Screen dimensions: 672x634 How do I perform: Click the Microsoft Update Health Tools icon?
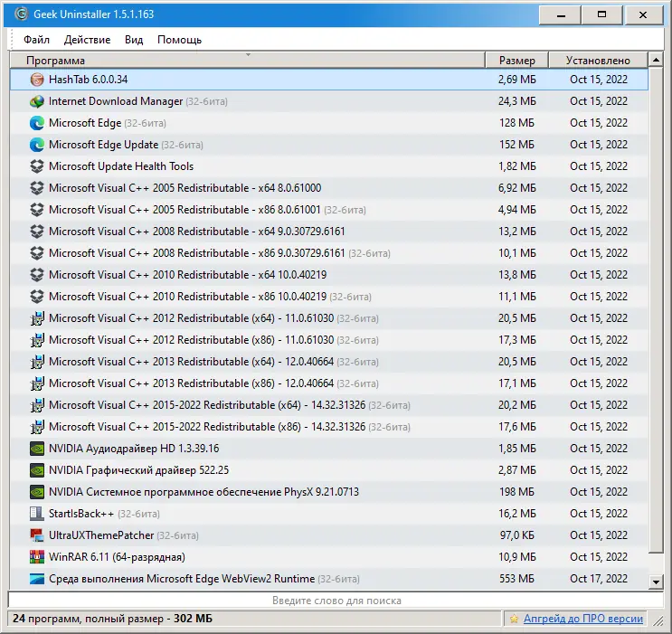[37, 166]
